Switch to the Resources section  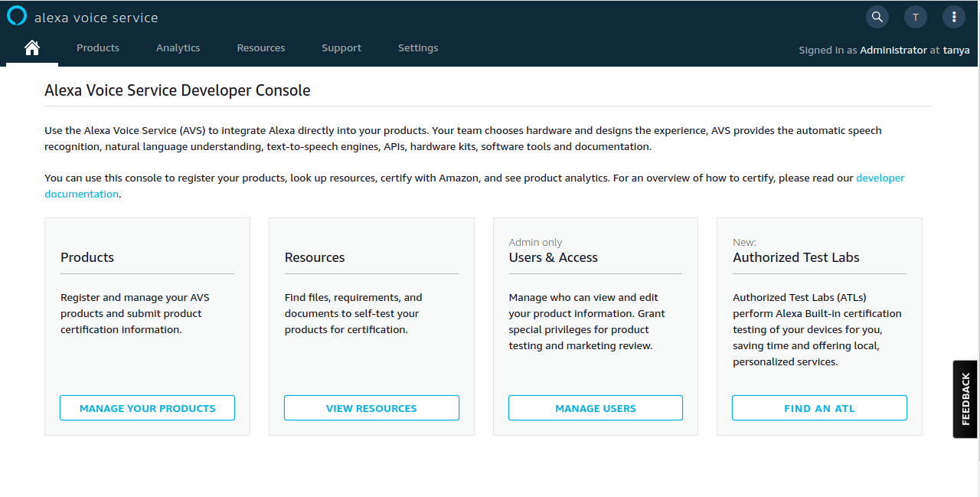pos(260,47)
